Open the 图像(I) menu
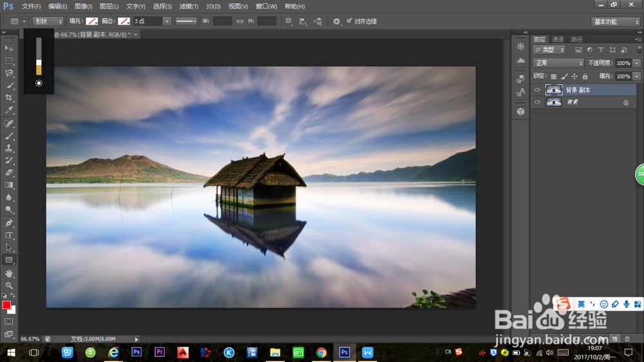This screenshot has width=644, height=362. 83,6
